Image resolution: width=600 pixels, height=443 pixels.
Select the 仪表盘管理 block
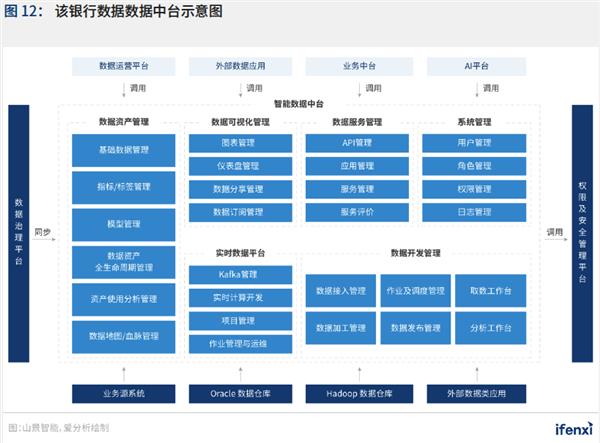coord(238,166)
